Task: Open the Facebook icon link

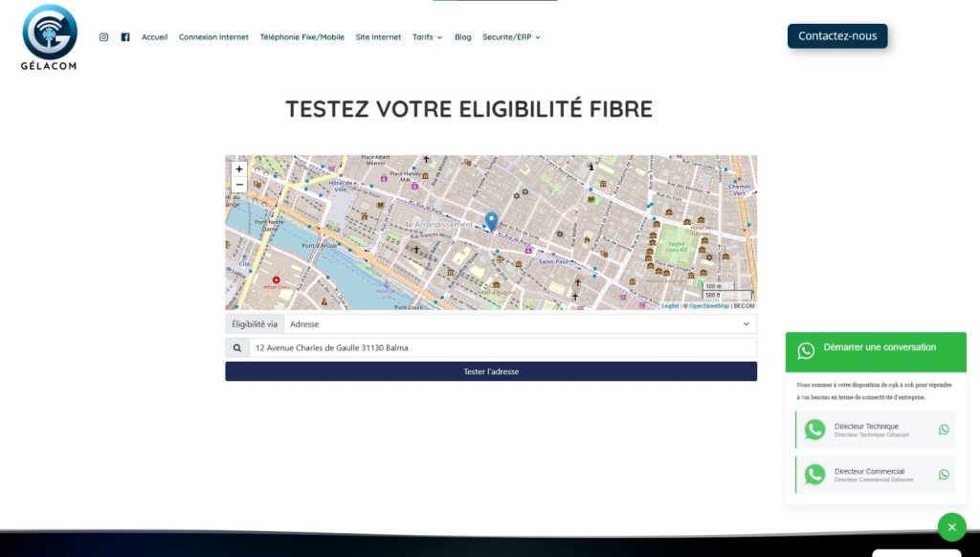Action: 125,37
